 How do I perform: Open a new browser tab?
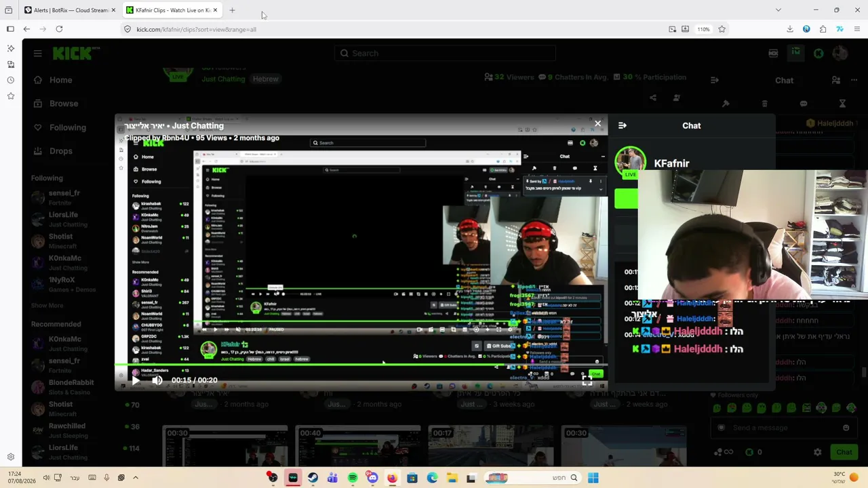click(232, 10)
